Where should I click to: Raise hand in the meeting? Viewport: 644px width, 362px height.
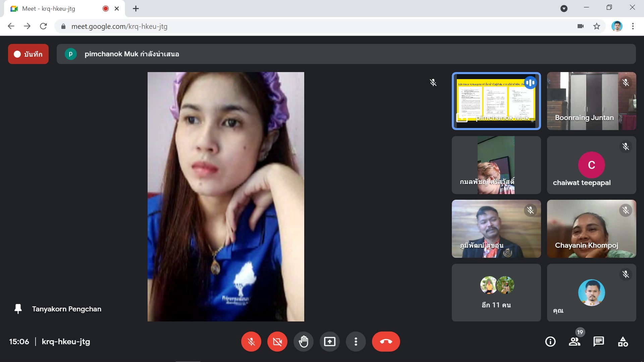303,342
